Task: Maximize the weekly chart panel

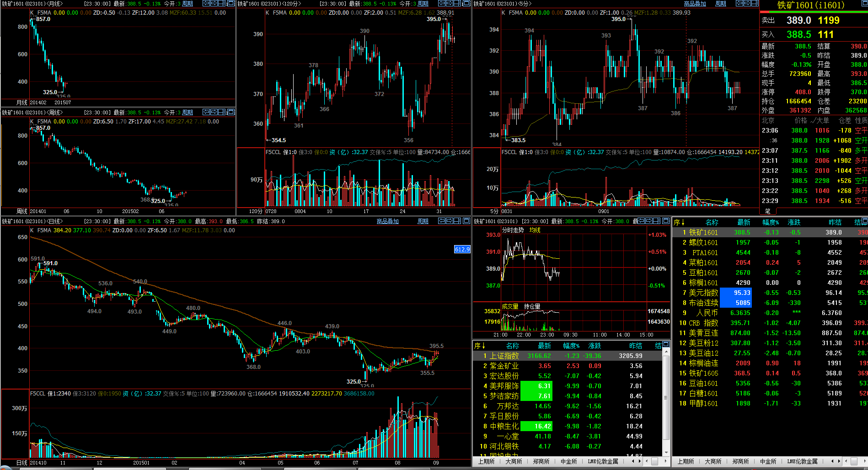Action: click(231, 112)
